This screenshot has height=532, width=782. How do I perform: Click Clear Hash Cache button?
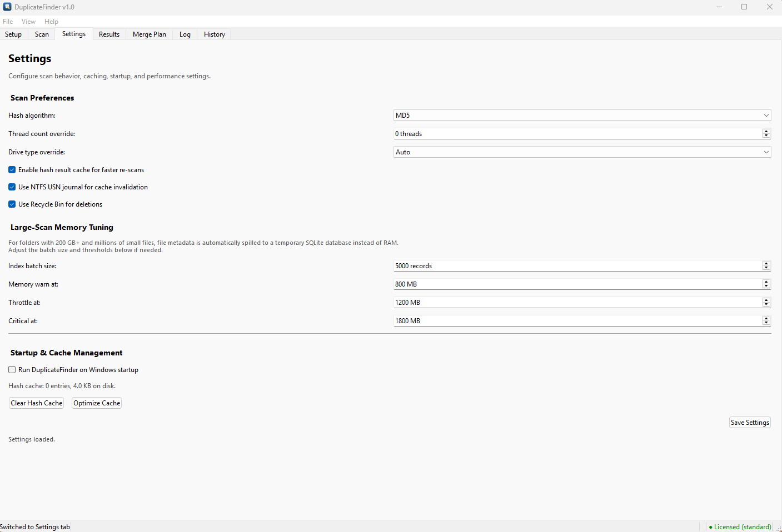[37, 403]
